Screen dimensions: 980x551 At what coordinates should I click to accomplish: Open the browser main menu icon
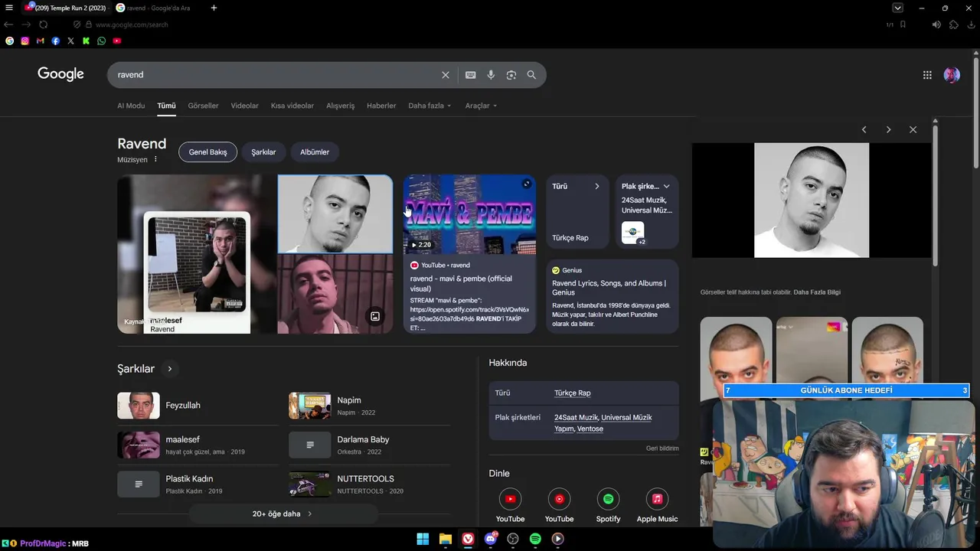pyautogui.click(x=9, y=8)
